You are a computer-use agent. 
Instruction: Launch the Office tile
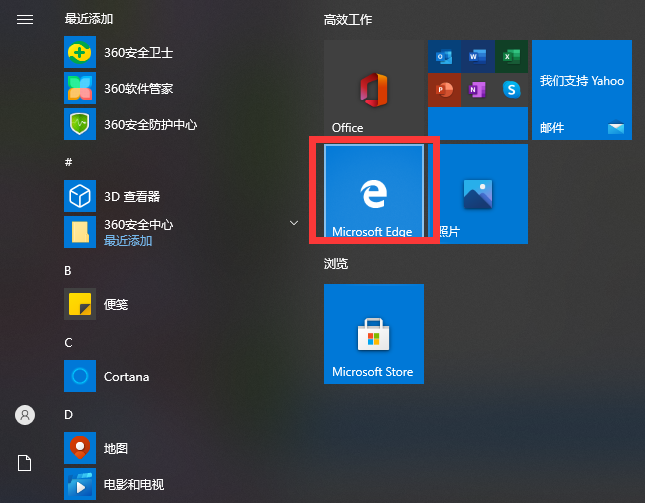(x=373, y=90)
